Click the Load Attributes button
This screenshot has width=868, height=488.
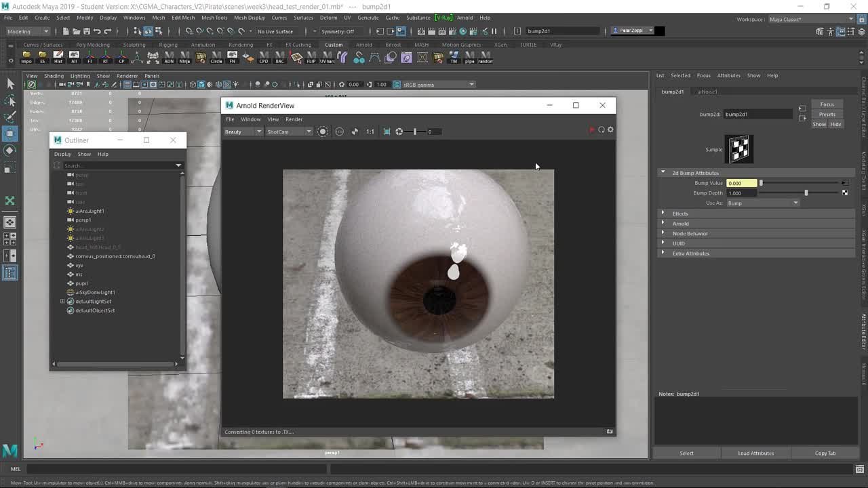coord(755,453)
